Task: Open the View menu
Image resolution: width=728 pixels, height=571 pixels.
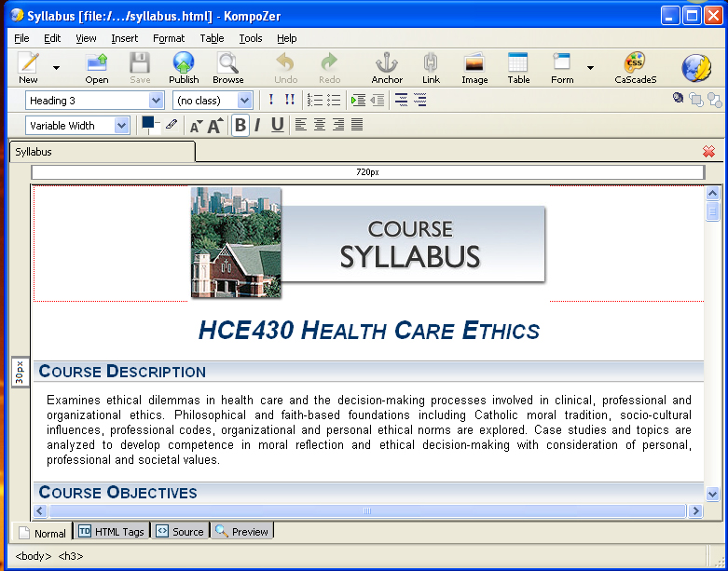Action: (86, 38)
